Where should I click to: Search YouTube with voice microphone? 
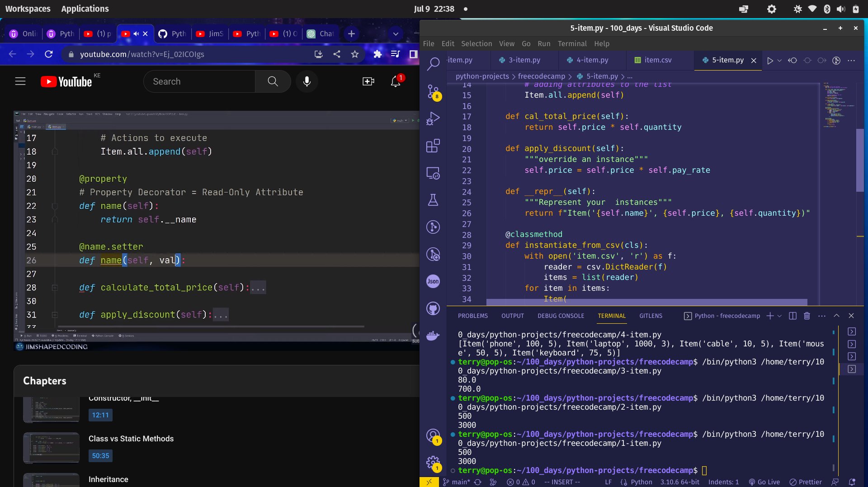pyautogui.click(x=307, y=81)
